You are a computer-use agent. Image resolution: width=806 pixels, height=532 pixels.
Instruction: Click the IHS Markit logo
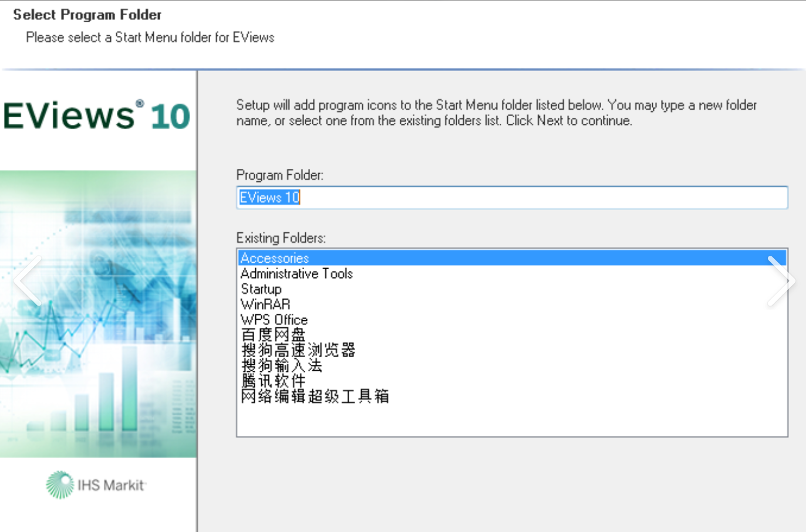[96, 485]
